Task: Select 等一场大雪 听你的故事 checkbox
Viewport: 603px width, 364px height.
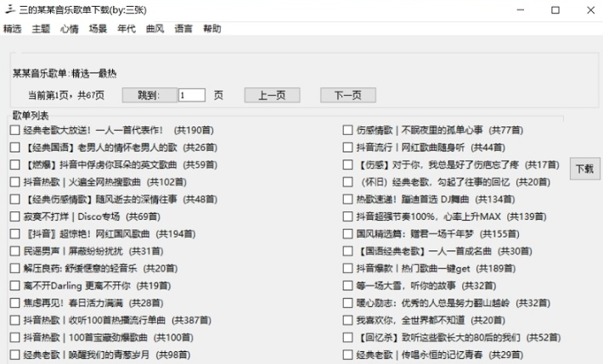Action: (x=347, y=286)
